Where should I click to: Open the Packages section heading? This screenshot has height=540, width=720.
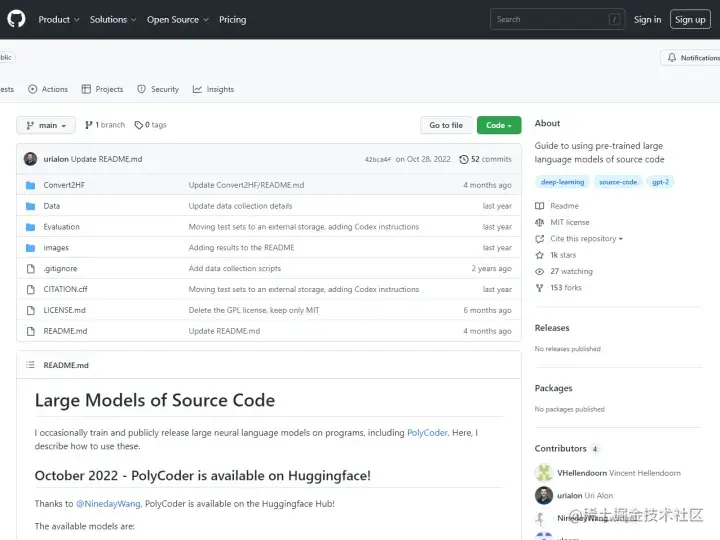click(x=553, y=388)
